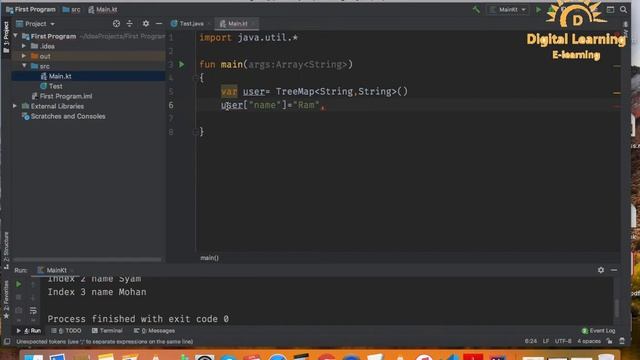Toggle soft-wrap in Run console

coord(33,311)
